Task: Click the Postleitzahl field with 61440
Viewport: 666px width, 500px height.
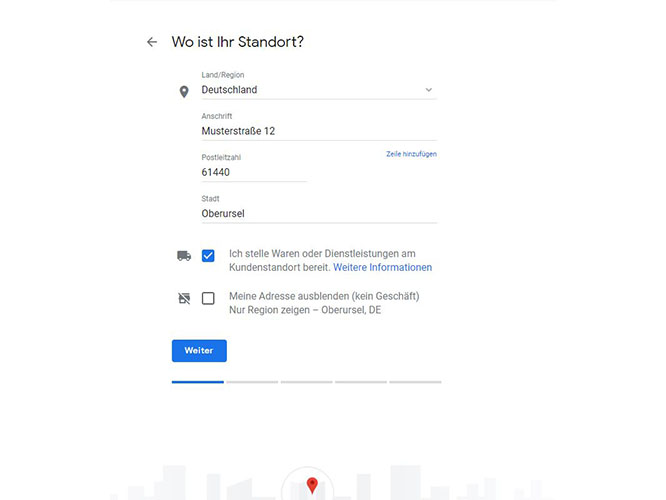Action: point(254,172)
